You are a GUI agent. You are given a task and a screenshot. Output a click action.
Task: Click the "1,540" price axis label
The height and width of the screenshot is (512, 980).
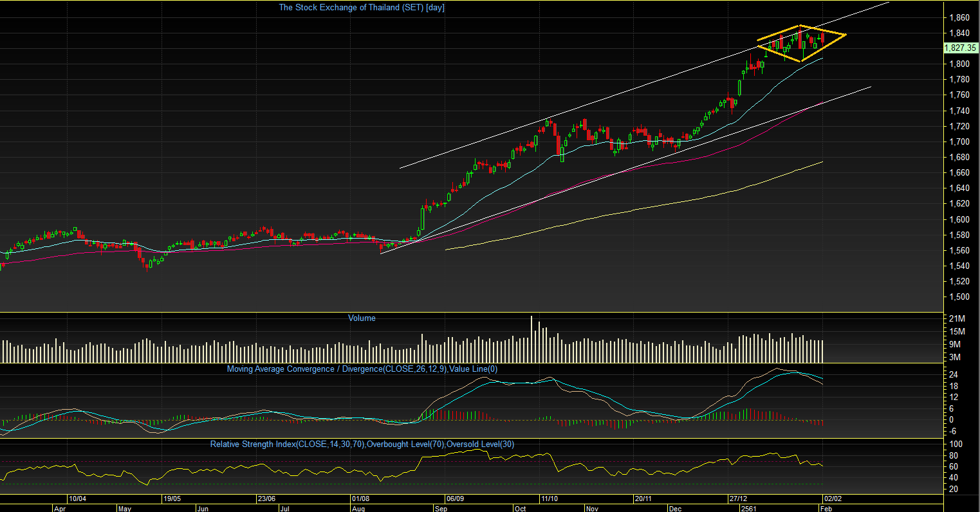960,266
